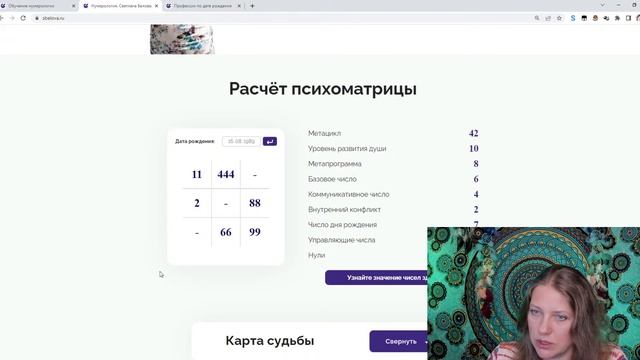Click the Коммуникативное число value 4
The image size is (640, 360).
pos(476,194)
